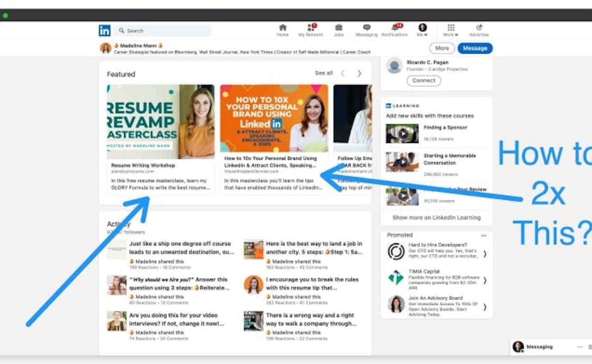Click in the Search field
The image size is (592, 364).
click(162, 31)
